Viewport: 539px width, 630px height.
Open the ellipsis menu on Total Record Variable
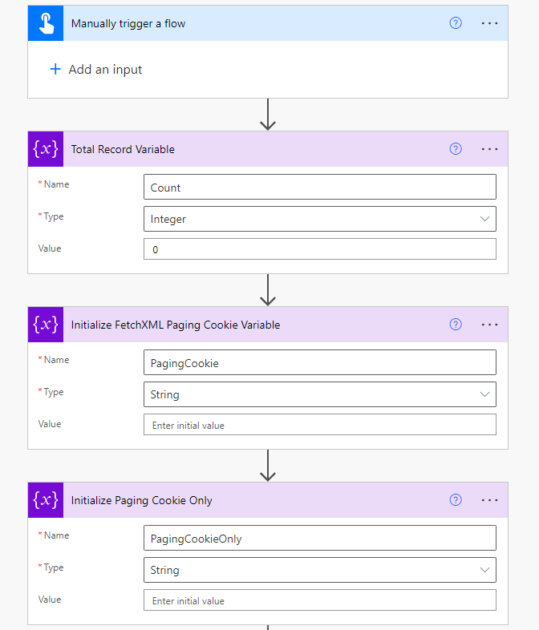coord(490,149)
